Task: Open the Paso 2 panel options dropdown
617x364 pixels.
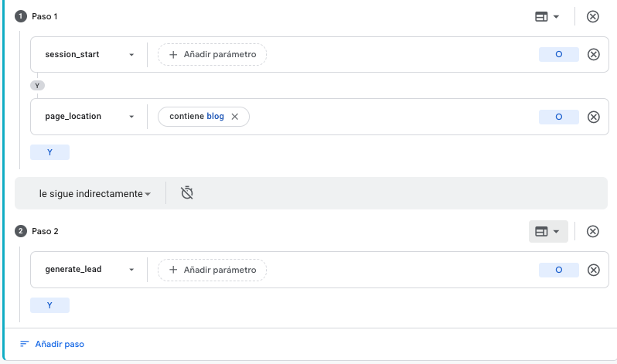Action: pos(547,231)
